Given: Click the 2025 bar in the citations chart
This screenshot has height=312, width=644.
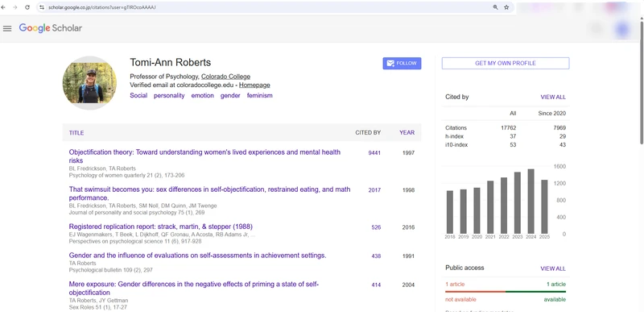Looking at the screenshot, I should 544,206.
